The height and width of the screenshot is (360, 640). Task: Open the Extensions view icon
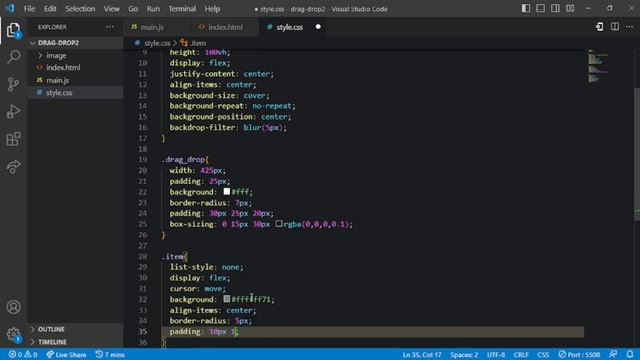click(x=13, y=139)
